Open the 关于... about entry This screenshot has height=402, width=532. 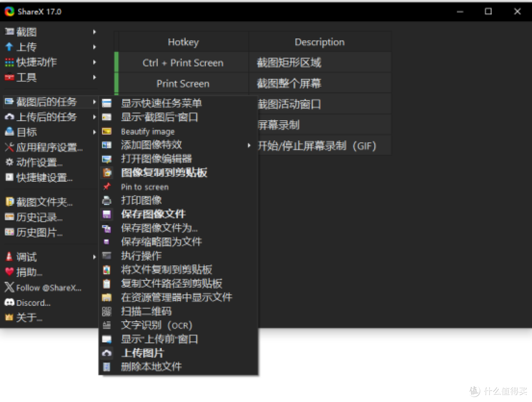[50, 318]
